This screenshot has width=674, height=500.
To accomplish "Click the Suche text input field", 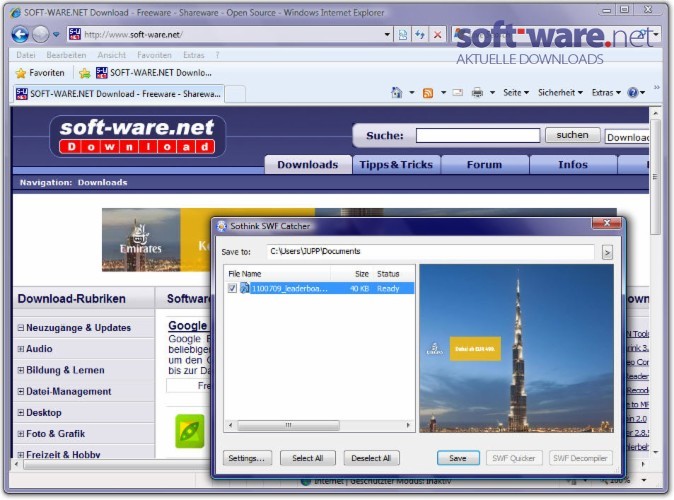I will [478, 135].
